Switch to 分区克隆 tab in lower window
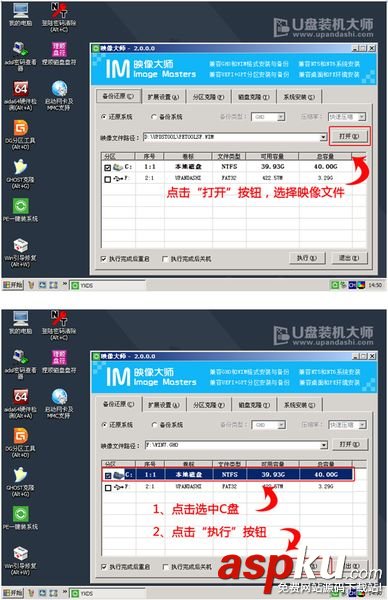Screen dimensions: 388x600 [209, 405]
